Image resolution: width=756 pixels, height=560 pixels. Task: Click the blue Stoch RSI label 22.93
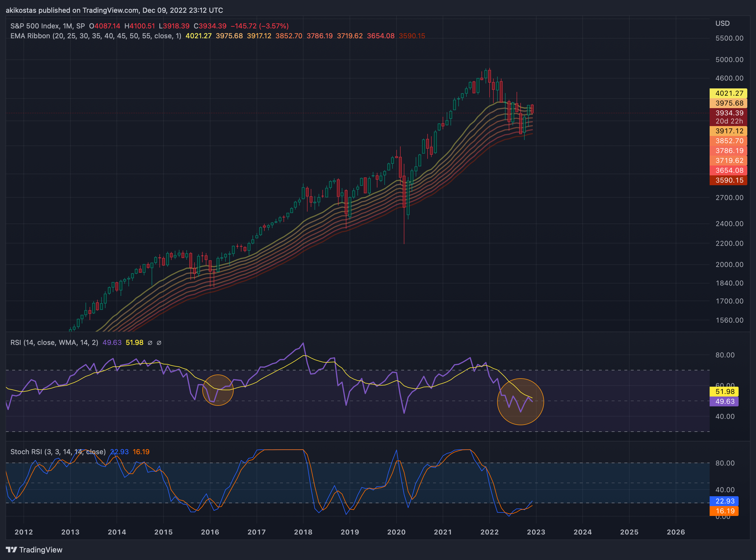724,501
